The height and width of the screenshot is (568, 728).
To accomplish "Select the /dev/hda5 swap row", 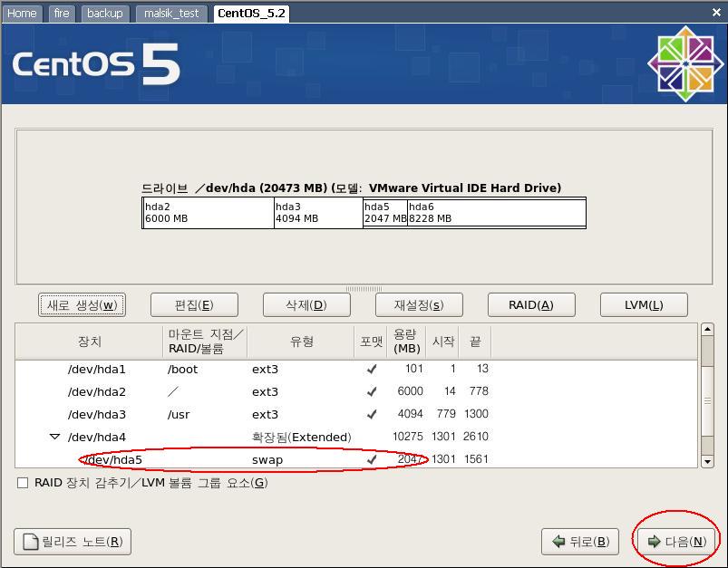I will tap(356, 460).
